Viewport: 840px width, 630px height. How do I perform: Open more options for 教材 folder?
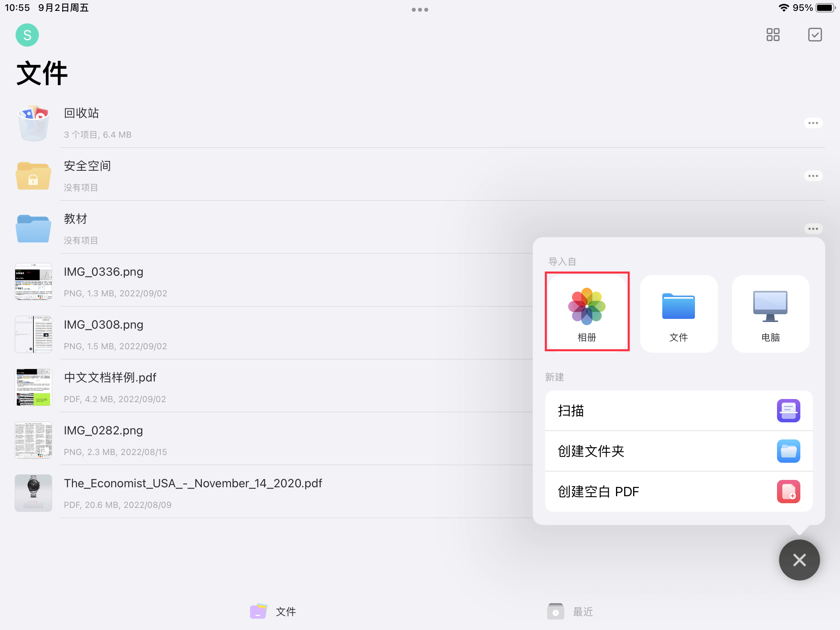pyautogui.click(x=813, y=229)
